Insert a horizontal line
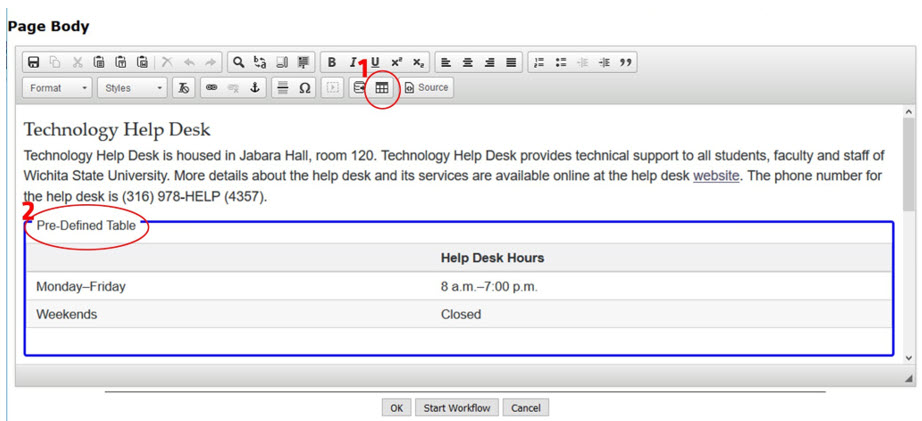922x421 pixels. [x=283, y=88]
